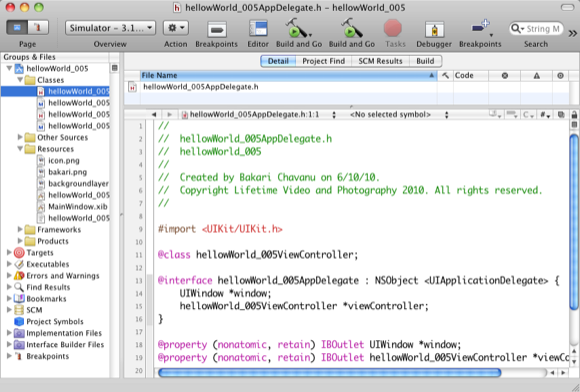Toggle the Page view left segment
This screenshot has height=392, width=580.
[17, 27]
